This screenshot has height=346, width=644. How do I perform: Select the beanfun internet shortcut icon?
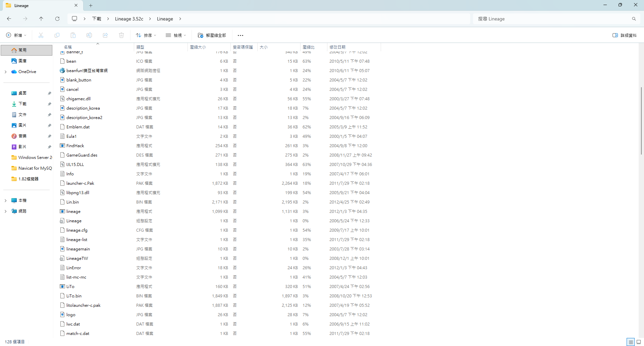pyautogui.click(x=62, y=70)
